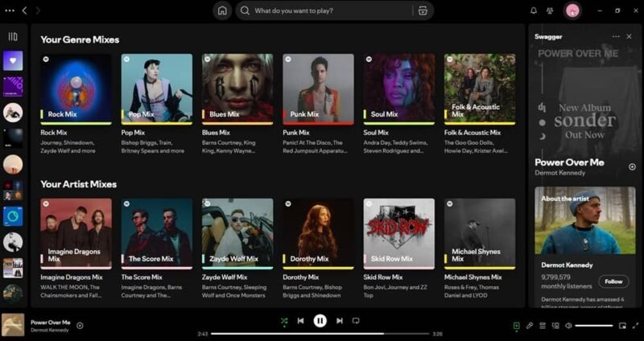The width and height of the screenshot is (644, 341).
Task: Open the Michael Shynes Mix cover
Action: coord(480,234)
